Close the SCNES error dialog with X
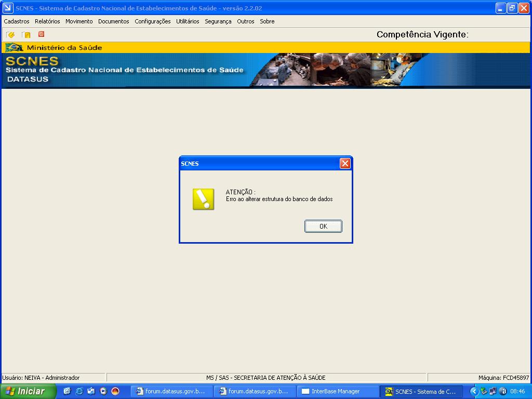Image resolution: width=532 pixels, height=399 pixels. pos(345,164)
